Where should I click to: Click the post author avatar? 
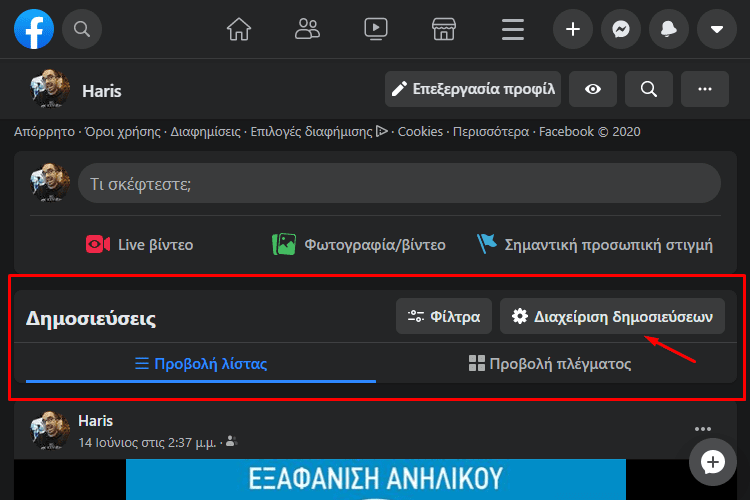[50, 431]
